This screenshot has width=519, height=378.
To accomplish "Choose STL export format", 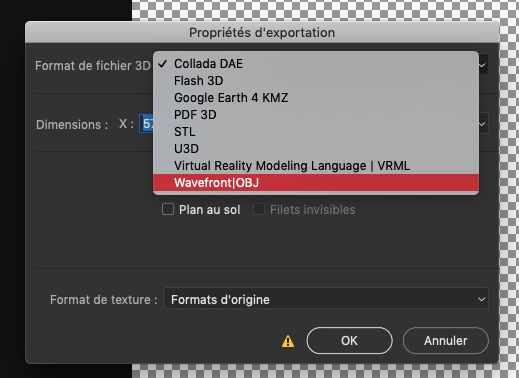I will pos(316,132).
